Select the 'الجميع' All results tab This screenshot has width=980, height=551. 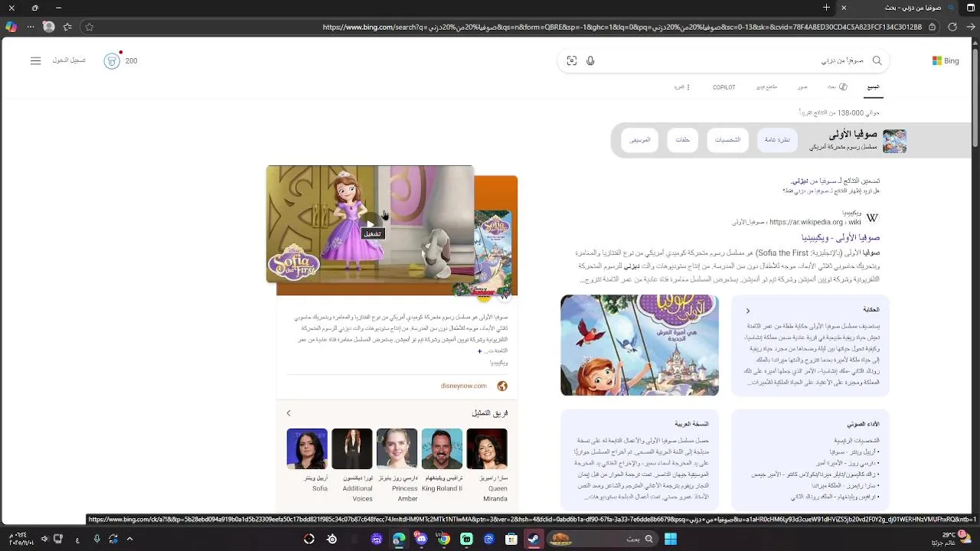pos(873,87)
